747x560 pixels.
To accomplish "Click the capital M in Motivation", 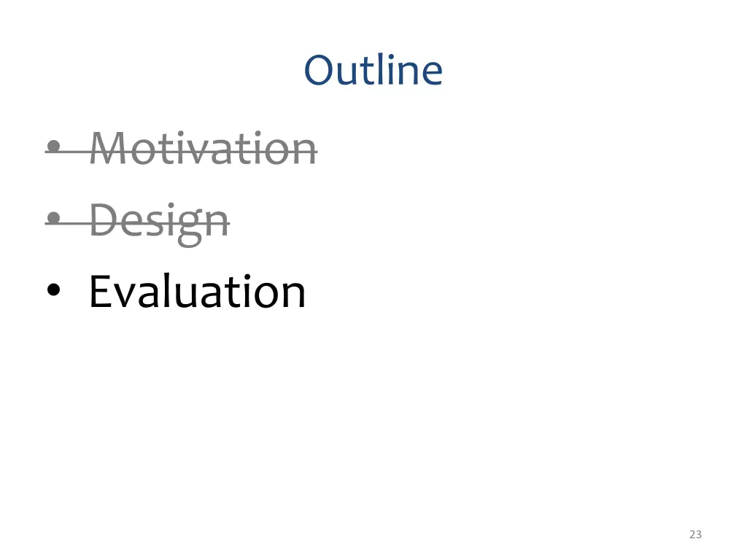I will pyautogui.click(x=109, y=149).
